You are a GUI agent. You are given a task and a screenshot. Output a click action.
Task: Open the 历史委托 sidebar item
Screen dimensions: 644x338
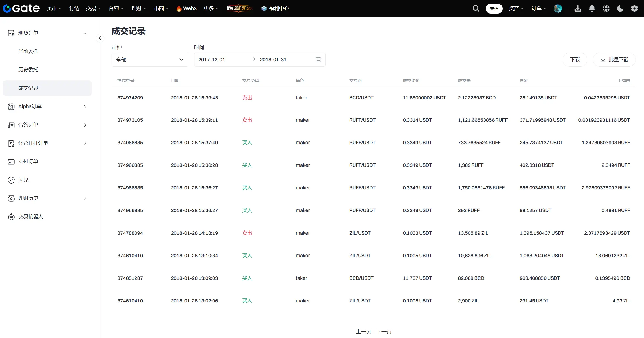click(28, 69)
